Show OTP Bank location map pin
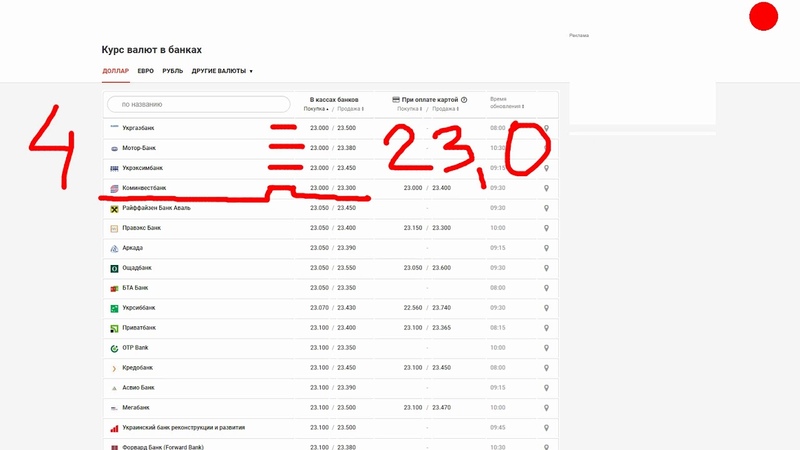This screenshot has width=800, height=450. (x=546, y=348)
